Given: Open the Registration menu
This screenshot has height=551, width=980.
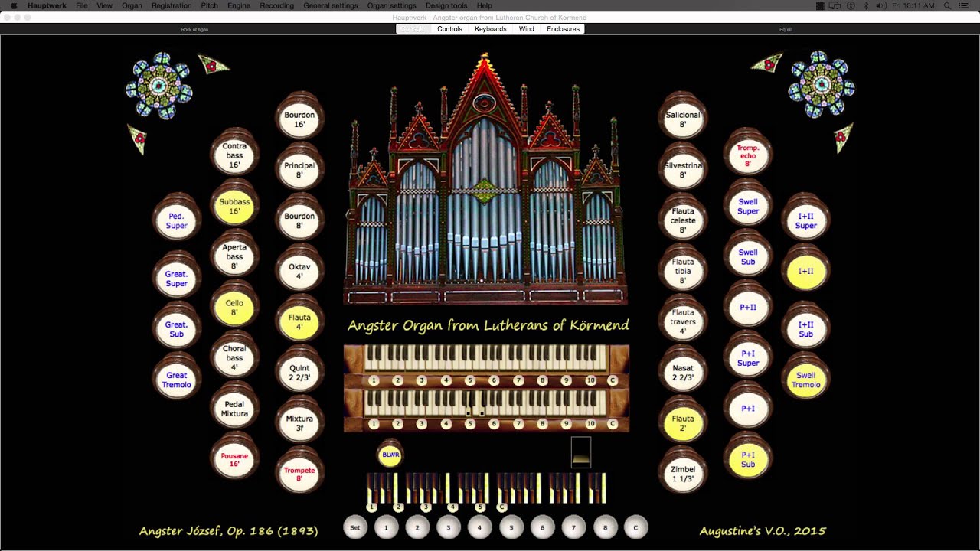Looking at the screenshot, I should pos(171,5).
